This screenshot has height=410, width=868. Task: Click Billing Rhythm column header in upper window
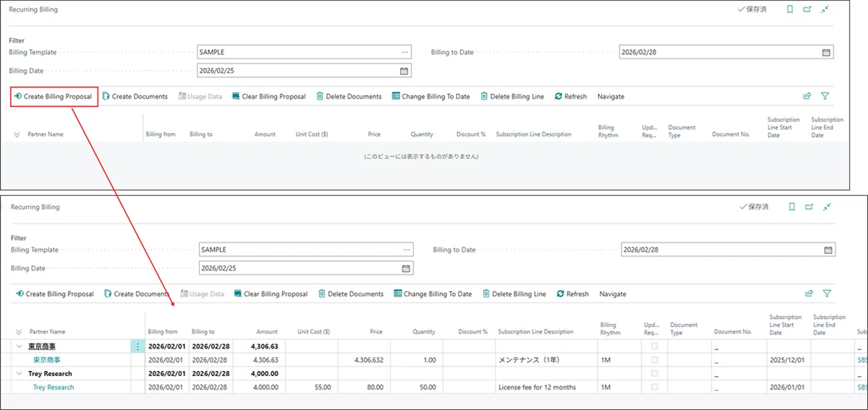[x=608, y=131]
